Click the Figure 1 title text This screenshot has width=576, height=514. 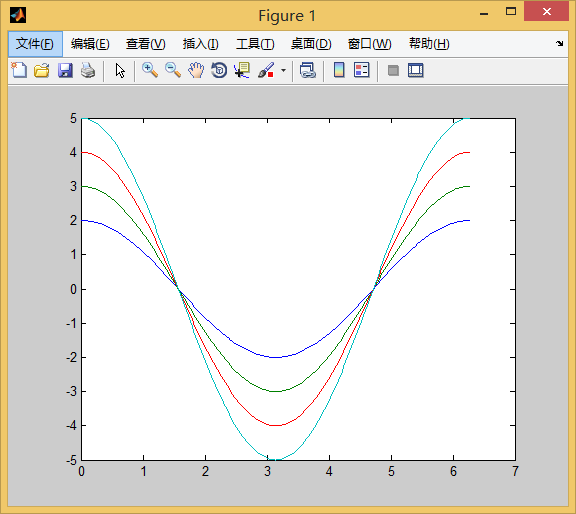point(287,16)
